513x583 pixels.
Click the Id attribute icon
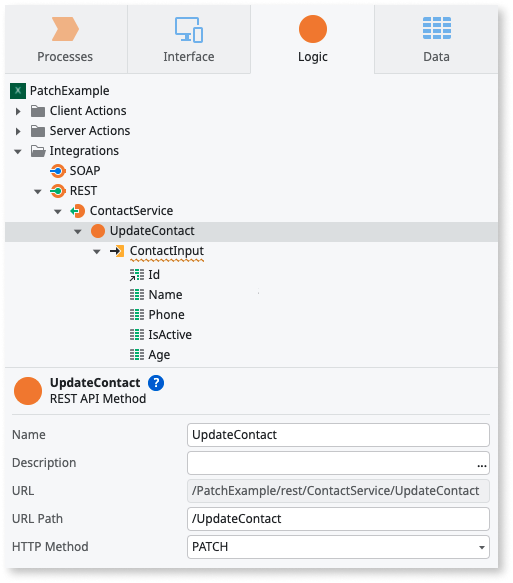coord(137,275)
